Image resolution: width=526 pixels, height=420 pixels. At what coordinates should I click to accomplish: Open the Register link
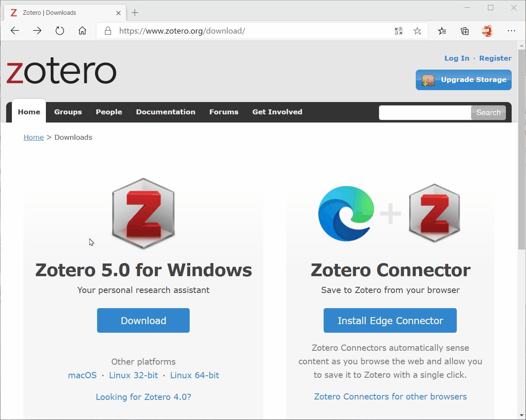pos(495,58)
